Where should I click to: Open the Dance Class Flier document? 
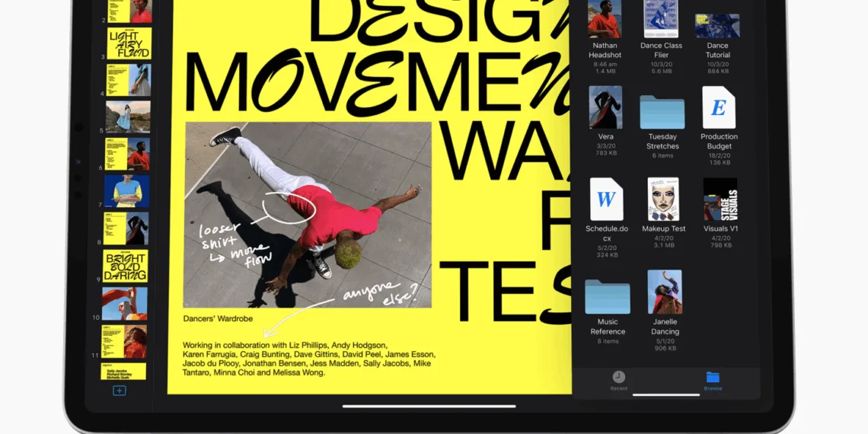[661, 19]
